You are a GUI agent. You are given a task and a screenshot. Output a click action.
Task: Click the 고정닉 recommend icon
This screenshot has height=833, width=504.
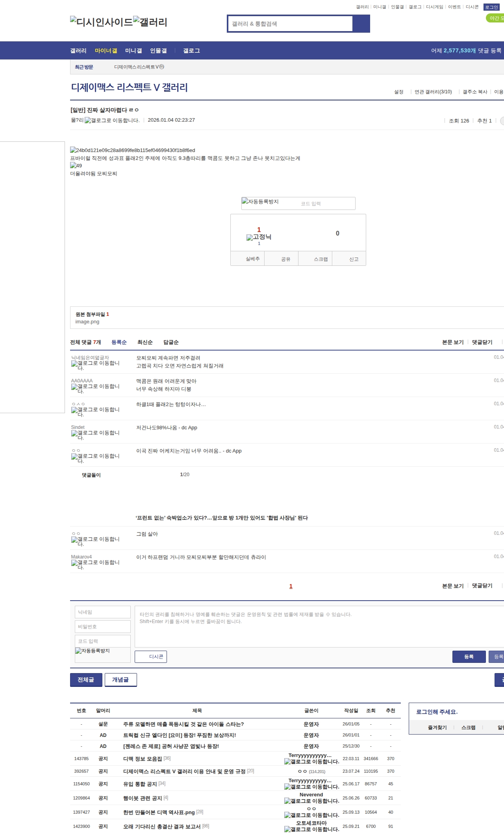tap(250, 237)
